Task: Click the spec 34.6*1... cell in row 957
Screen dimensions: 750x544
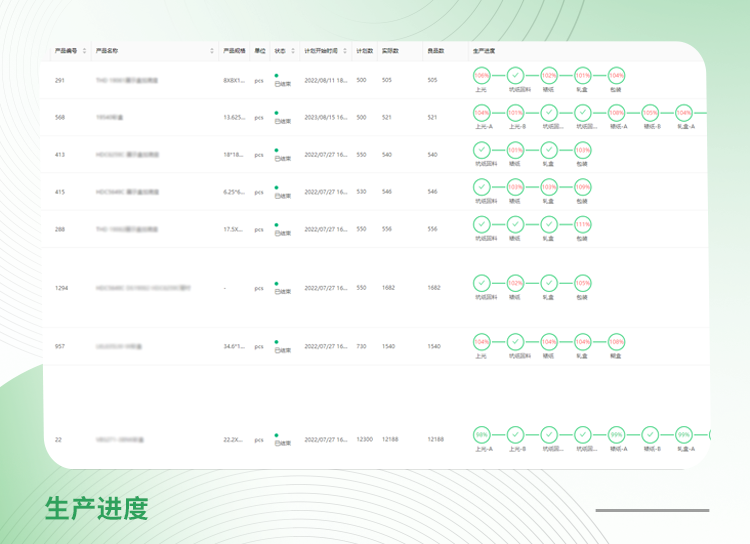Action: pos(234,346)
